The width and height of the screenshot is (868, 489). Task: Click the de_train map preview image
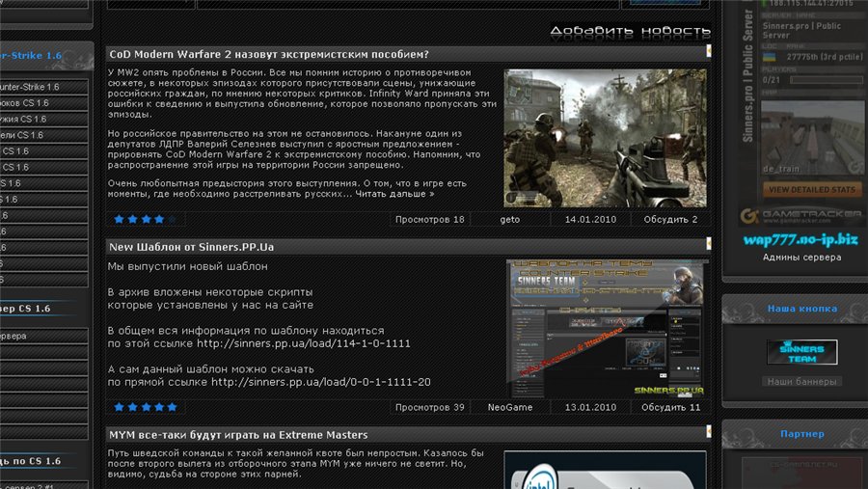812,138
